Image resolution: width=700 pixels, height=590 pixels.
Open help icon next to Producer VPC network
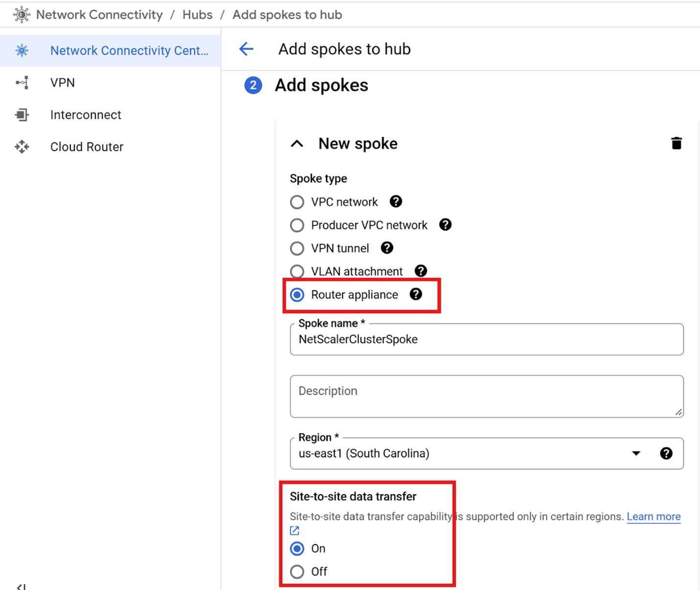click(x=445, y=225)
